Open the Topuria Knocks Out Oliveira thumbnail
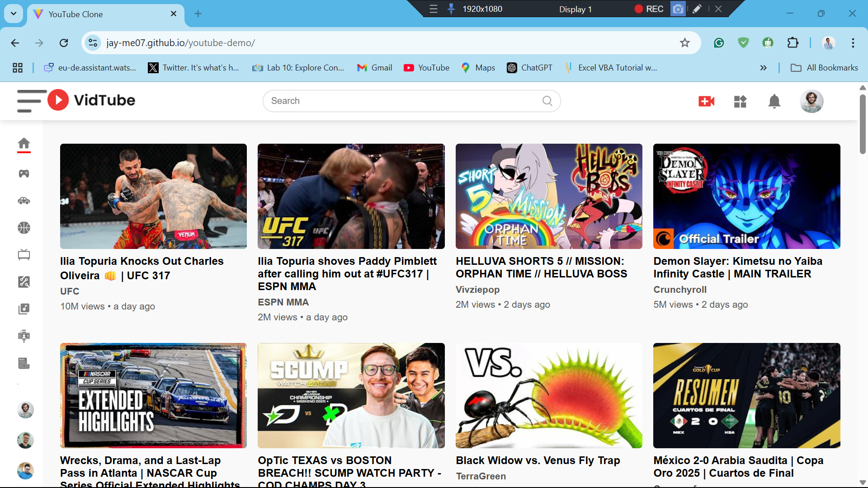 click(153, 196)
